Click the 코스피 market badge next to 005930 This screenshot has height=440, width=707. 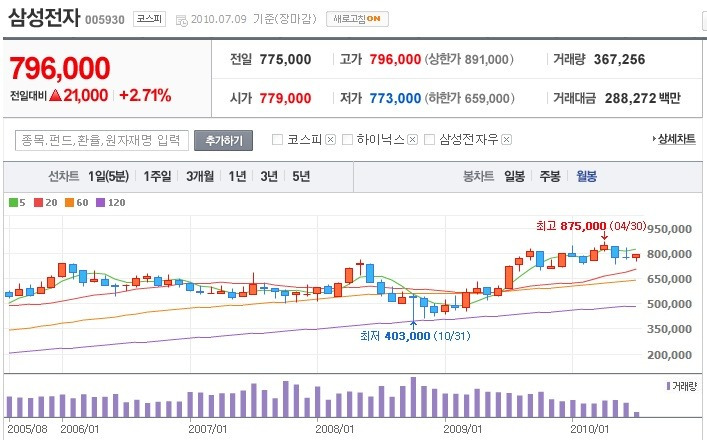coord(149,19)
